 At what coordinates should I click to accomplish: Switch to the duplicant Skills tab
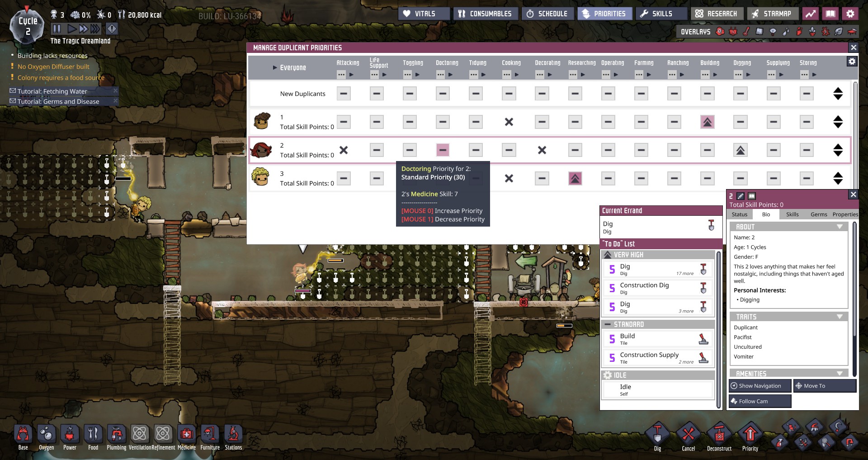click(x=792, y=214)
